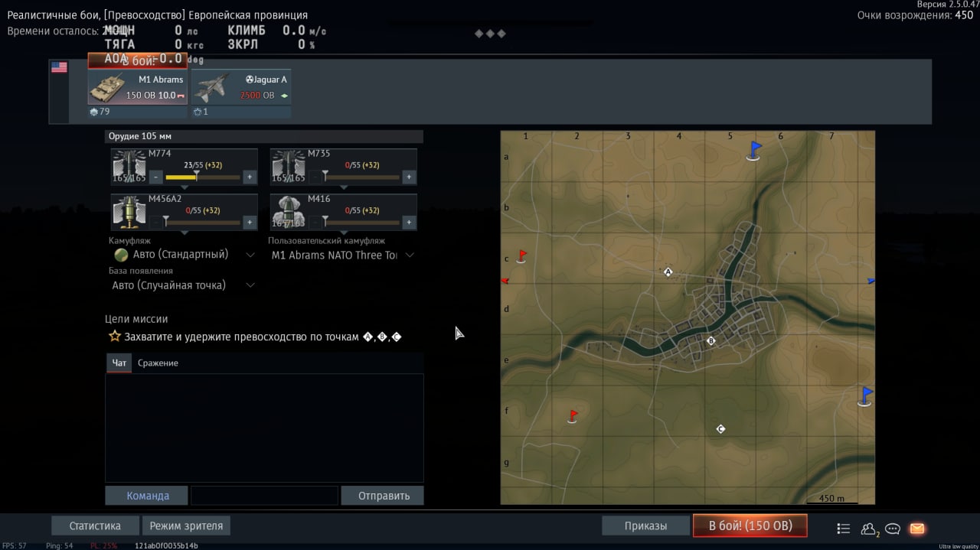The image size is (980, 550).
Task: Switch to Режим зрителя
Action: coord(186,526)
